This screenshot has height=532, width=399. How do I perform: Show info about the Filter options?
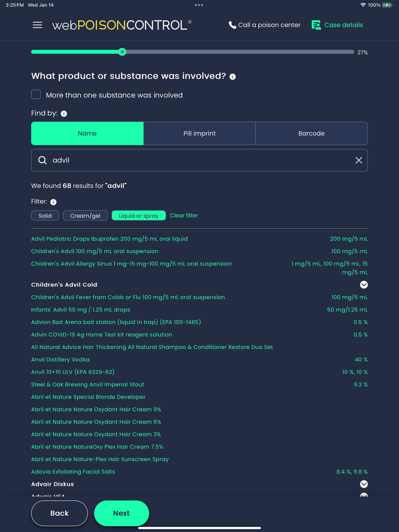(53, 202)
